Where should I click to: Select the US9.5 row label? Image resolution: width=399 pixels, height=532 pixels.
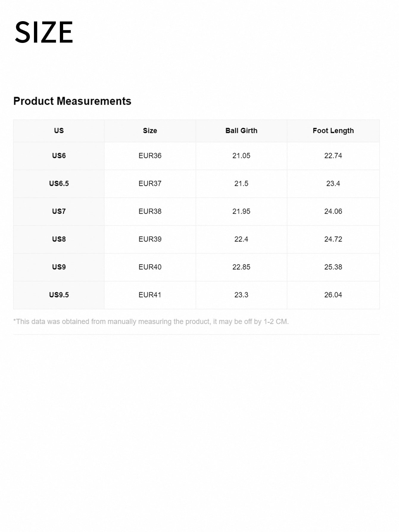[x=59, y=295]
